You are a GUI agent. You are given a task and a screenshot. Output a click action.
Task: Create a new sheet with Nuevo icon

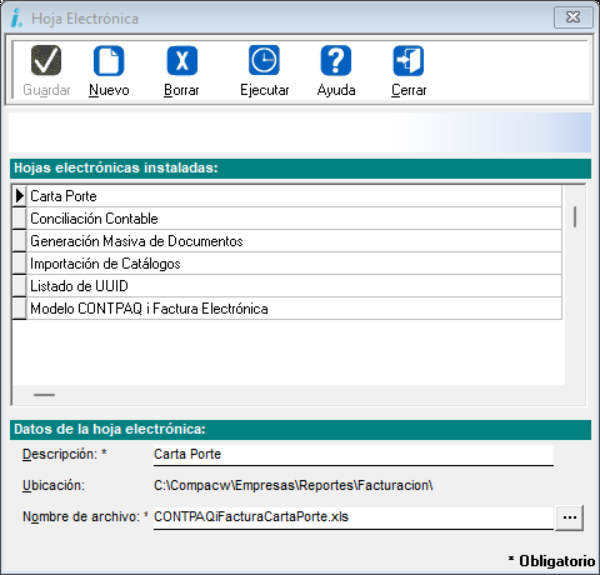point(108,62)
